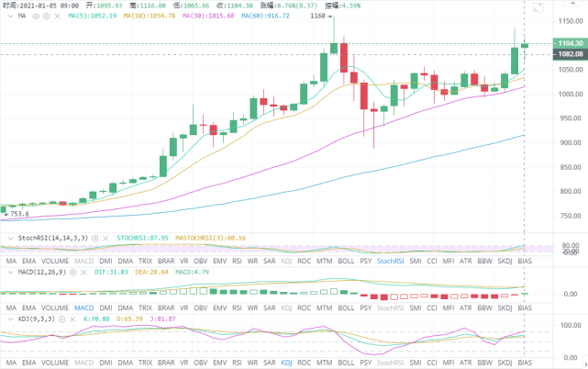Select TRIX in the tab strip under StochRSI panel
The width and height of the screenshot is (588, 369).
click(x=145, y=261)
